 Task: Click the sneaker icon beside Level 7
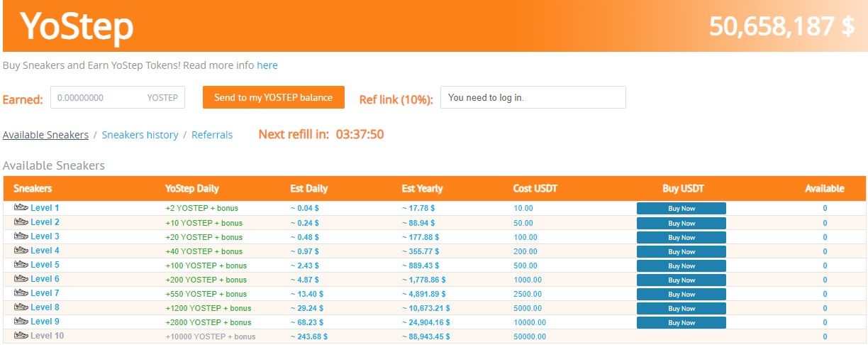point(21,293)
